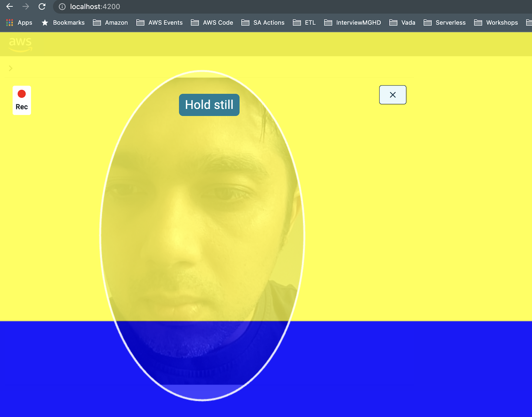Open the AWS Code bookmarks folder

[212, 22]
